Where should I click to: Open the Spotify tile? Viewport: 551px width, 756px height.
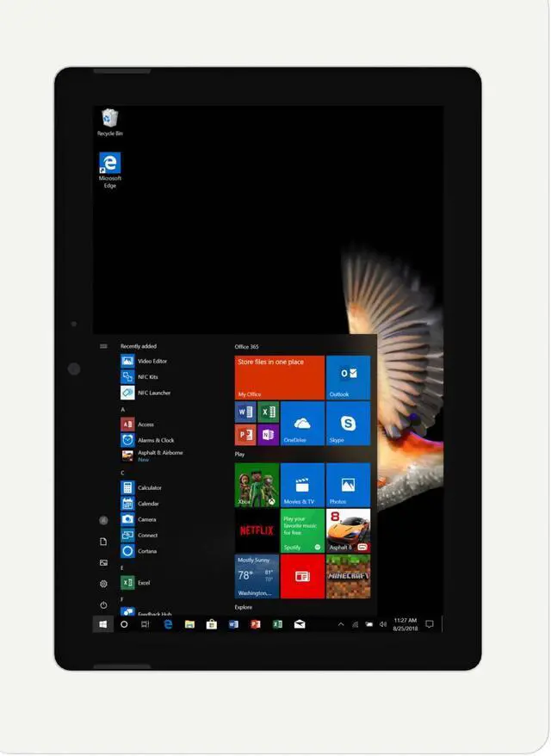pyautogui.click(x=302, y=530)
